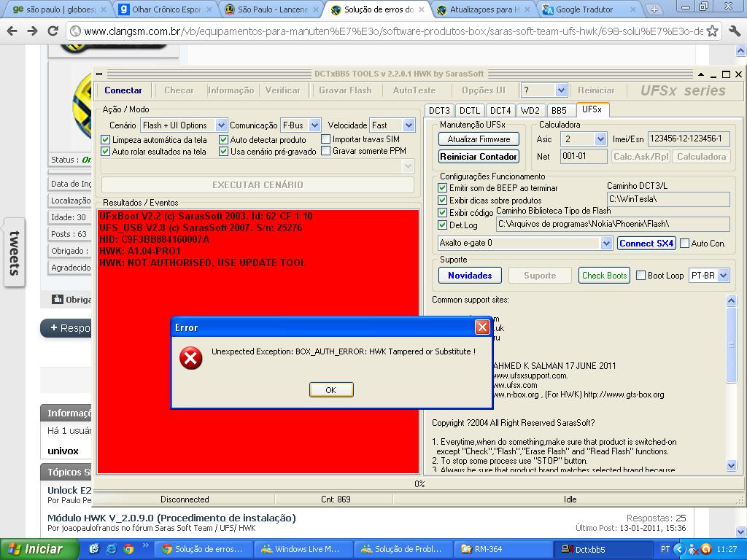
Task: Select the DCT4 tab
Action: 500,111
